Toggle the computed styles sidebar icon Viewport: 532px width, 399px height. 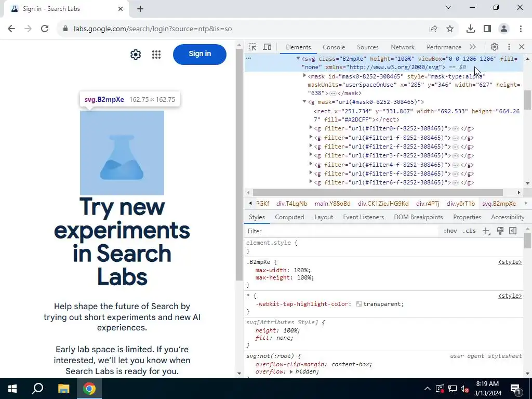point(513,231)
